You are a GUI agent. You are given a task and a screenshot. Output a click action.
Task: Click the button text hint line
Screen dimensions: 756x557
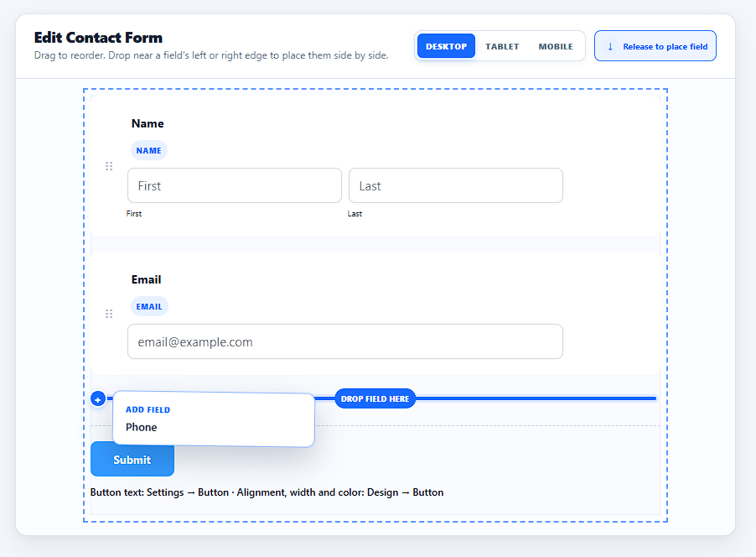267,492
